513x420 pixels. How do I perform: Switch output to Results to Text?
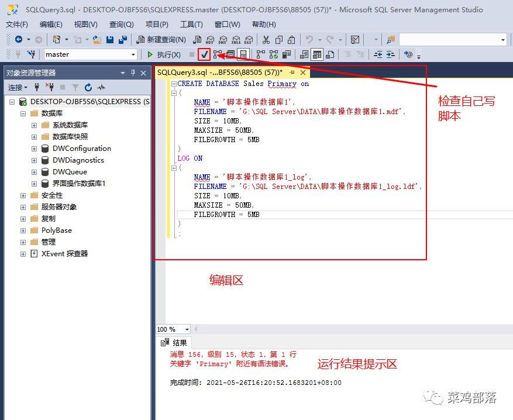[x=304, y=54]
